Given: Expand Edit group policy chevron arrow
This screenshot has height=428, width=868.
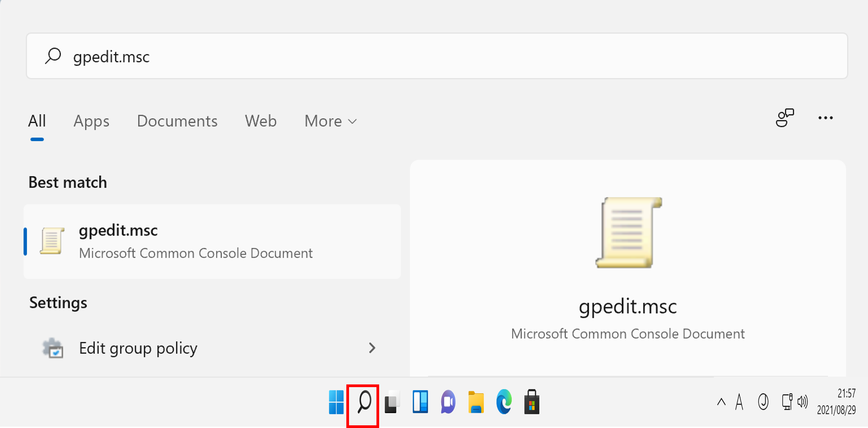Looking at the screenshot, I should (372, 348).
